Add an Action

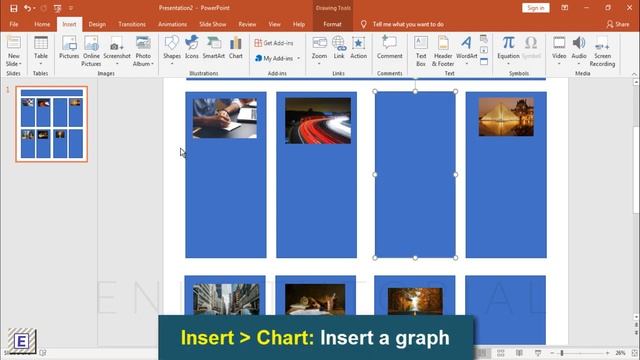pyautogui.click(x=358, y=47)
